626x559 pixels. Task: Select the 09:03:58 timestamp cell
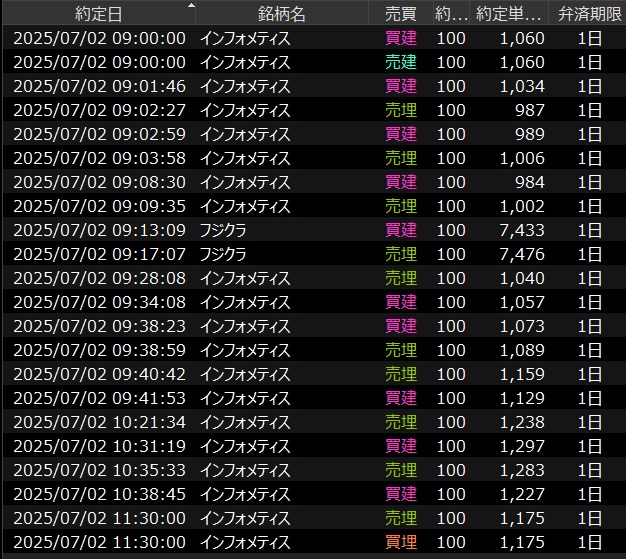[x=99, y=158]
